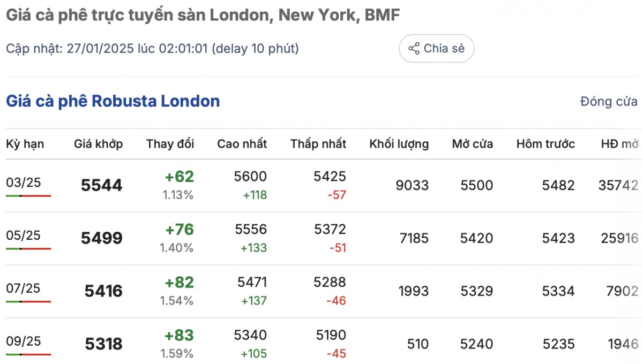The width and height of the screenshot is (643, 364).
Task: Click the range indicator bar under 09/25
Action: (28, 354)
